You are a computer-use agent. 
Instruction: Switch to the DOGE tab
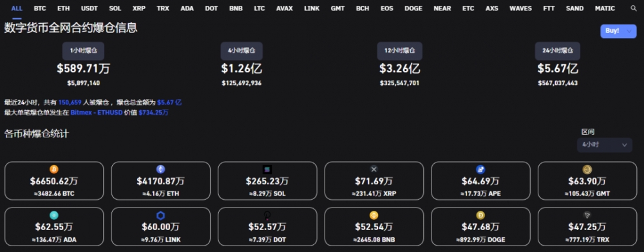413,8
